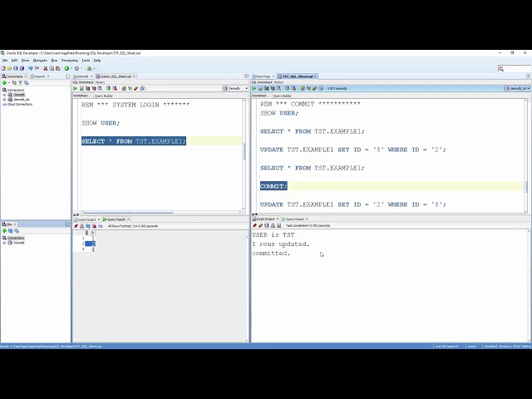Switch to Script Output tab in left results
Image resolution: width=532 pixels, height=399 pixels.
click(86, 219)
